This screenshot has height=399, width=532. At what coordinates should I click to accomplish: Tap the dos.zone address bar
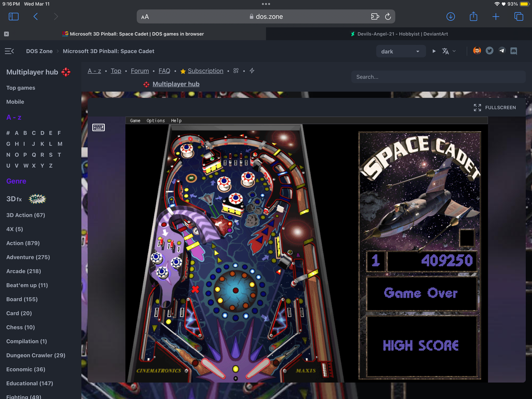pos(266,17)
